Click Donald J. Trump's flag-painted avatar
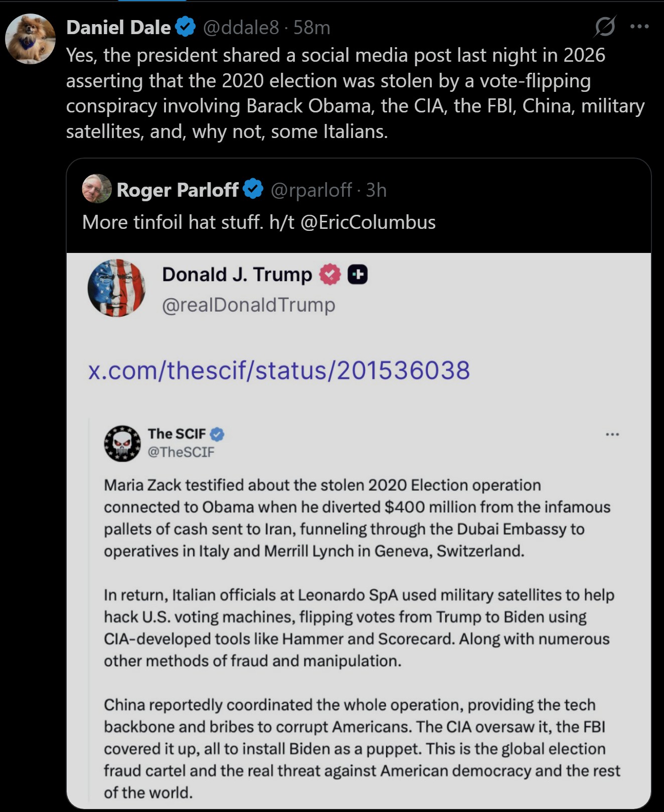 116,288
